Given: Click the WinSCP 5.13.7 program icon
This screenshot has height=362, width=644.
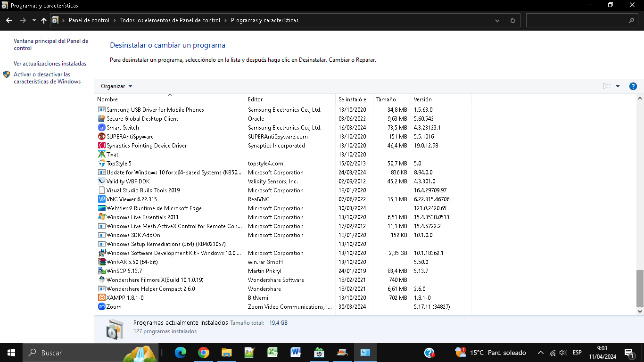Looking at the screenshot, I should pos(101,271).
